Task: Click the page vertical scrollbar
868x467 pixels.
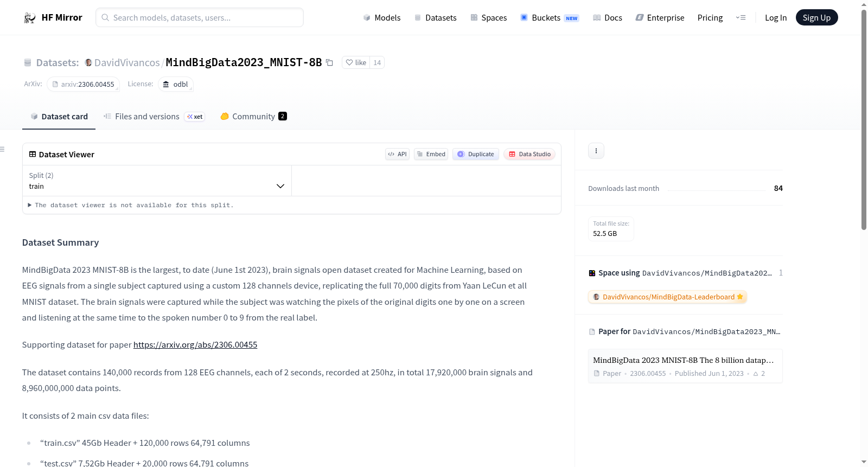Action: coord(864,119)
